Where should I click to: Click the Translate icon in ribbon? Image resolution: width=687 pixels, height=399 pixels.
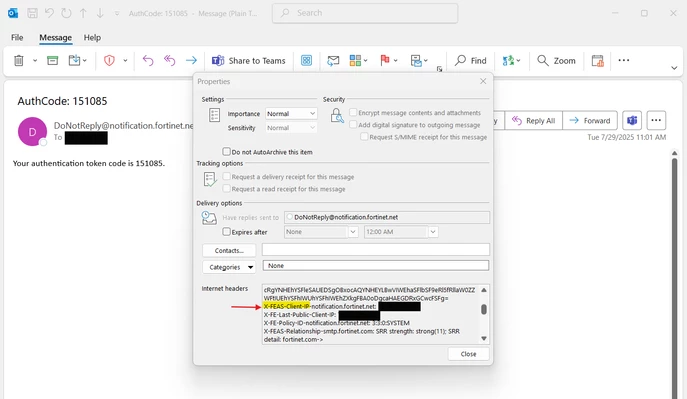tap(508, 60)
